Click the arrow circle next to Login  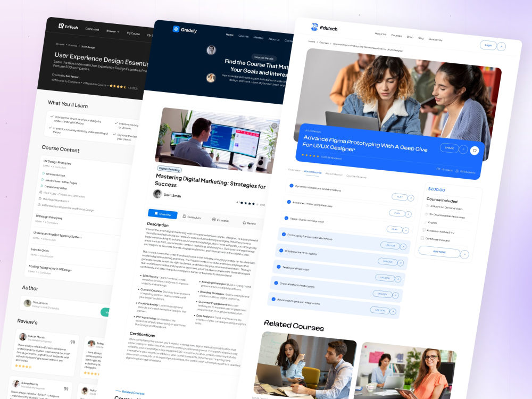501,46
